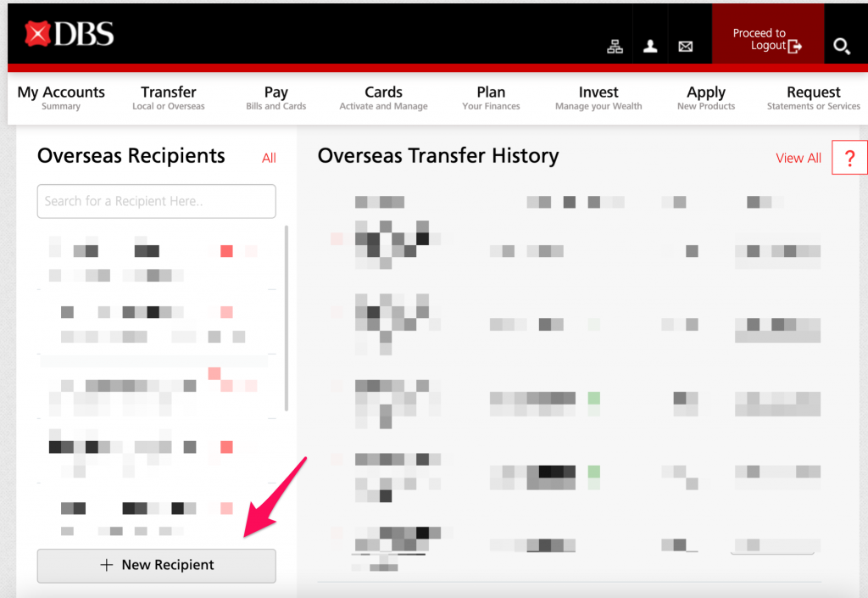Open the sitemap icon in header
The height and width of the screenshot is (598, 868).
click(x=615, y=47)
